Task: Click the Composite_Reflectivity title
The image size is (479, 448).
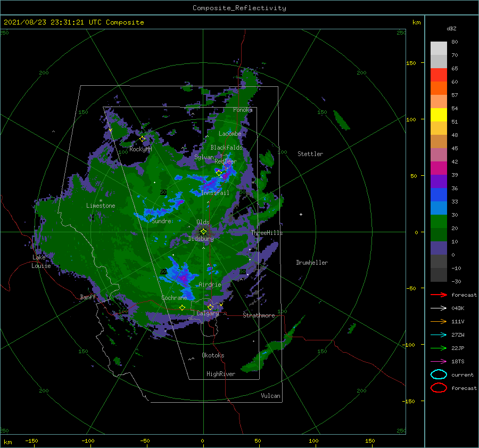Action: tap(240, 8)
